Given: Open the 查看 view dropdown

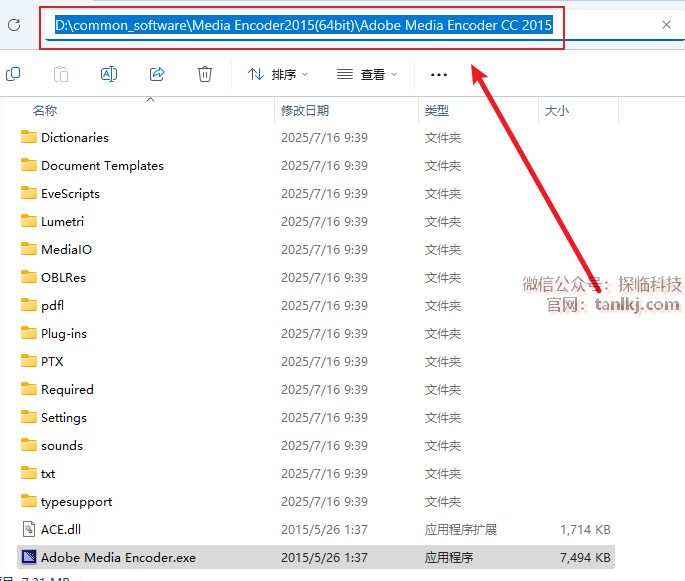Looking at the screenshot, I should pos(367,74).
